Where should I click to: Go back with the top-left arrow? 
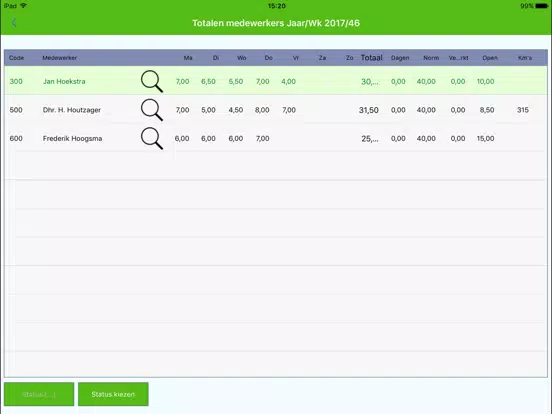pyautogui.click(x=14, y=23)
